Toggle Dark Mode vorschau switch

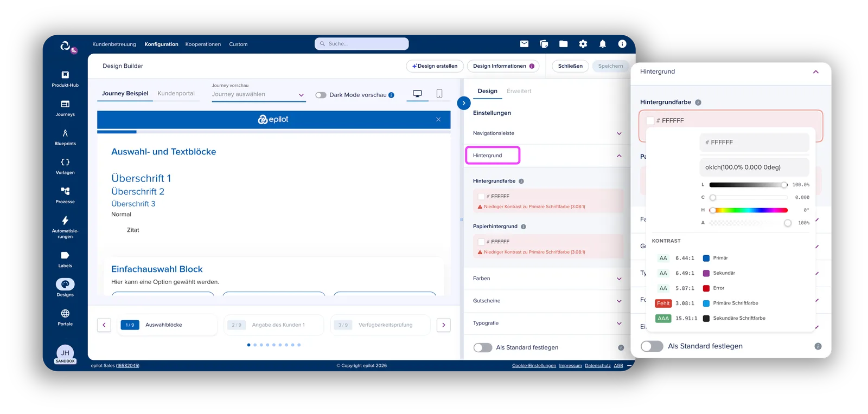(x=321, y=95)
